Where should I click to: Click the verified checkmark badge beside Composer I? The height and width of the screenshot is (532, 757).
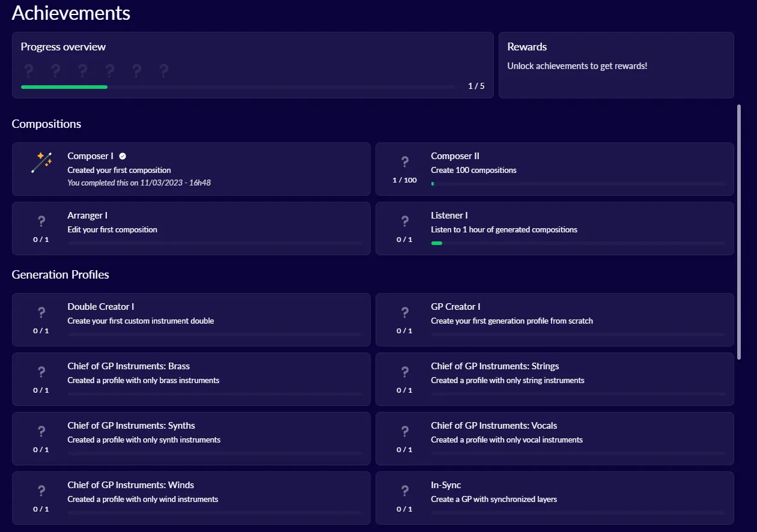pos(123,156)
